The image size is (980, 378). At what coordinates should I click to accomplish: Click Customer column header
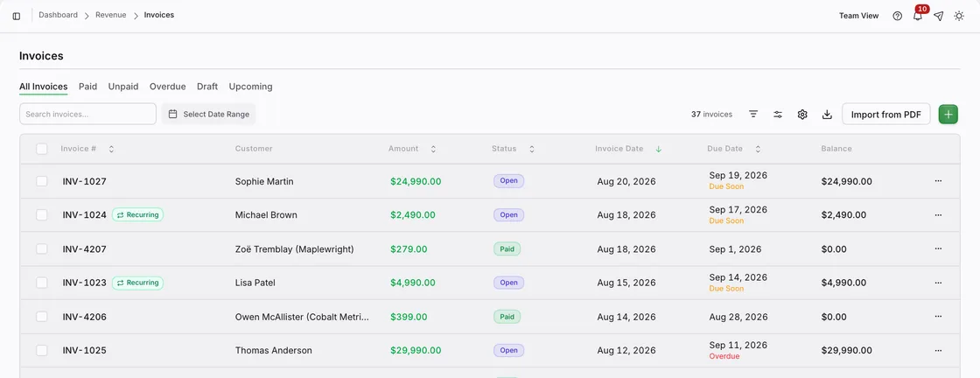click(254, 149)
